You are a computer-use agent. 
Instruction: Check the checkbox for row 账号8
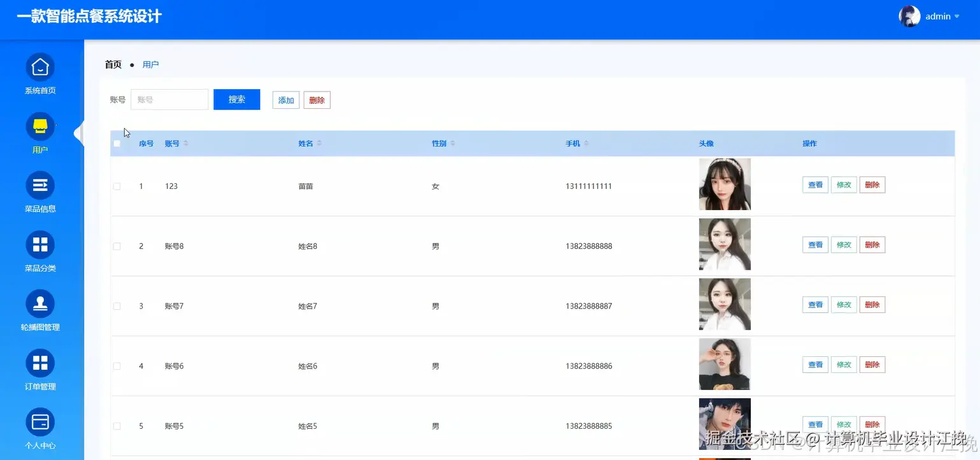point(117,246)
